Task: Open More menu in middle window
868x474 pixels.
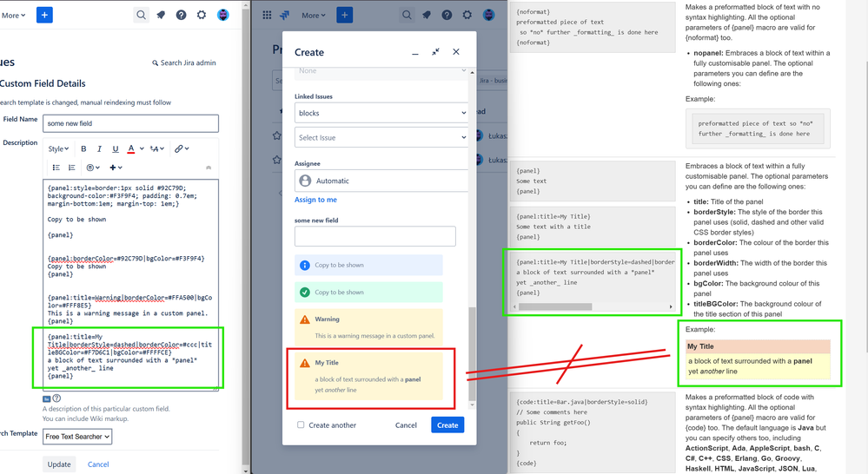Action: [314, 16]
